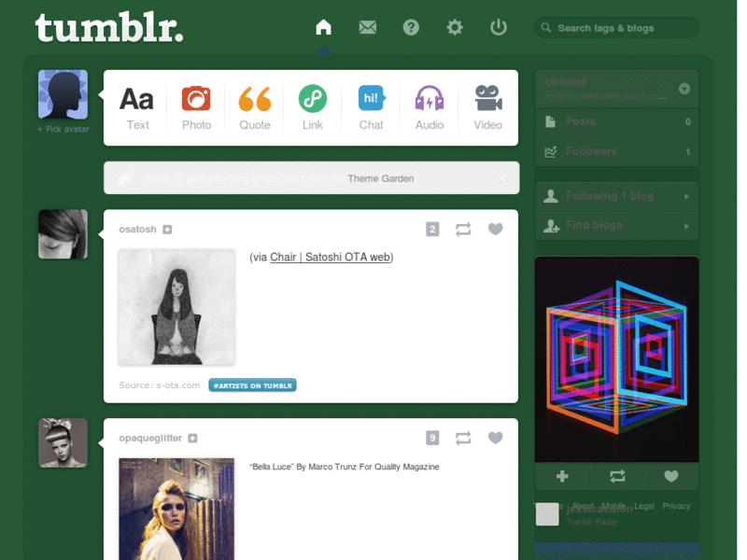Create a new Video post
This screenshot has height=560, width=747.
487,107
